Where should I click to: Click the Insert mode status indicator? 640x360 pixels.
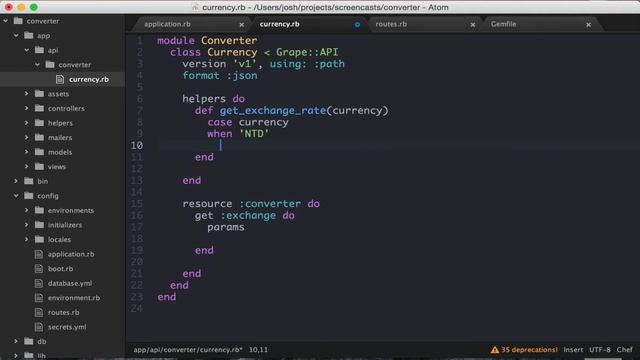(x=573, y=350)
